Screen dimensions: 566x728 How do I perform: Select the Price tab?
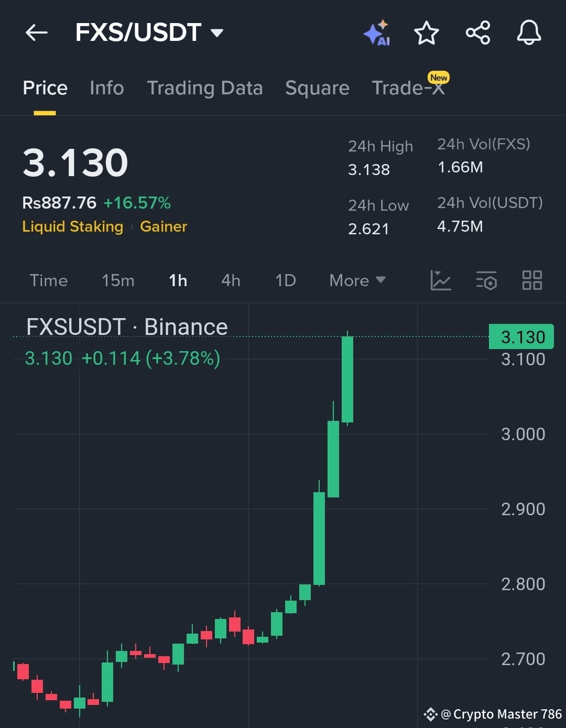(45, 88)
